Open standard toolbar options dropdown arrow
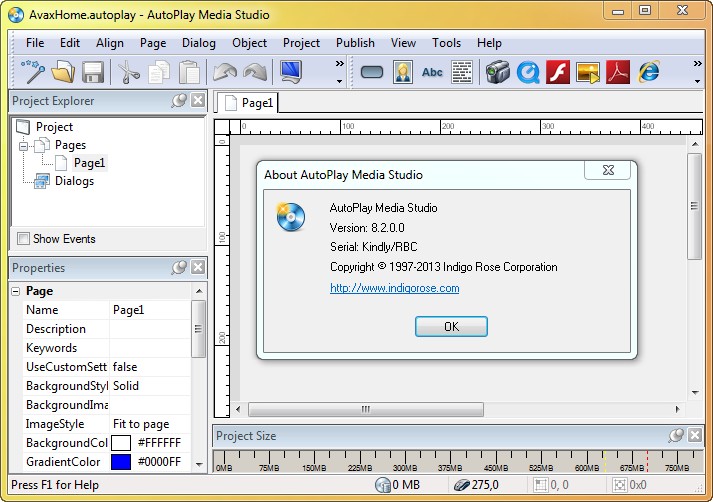713x502 pixels. click(340, 81)
